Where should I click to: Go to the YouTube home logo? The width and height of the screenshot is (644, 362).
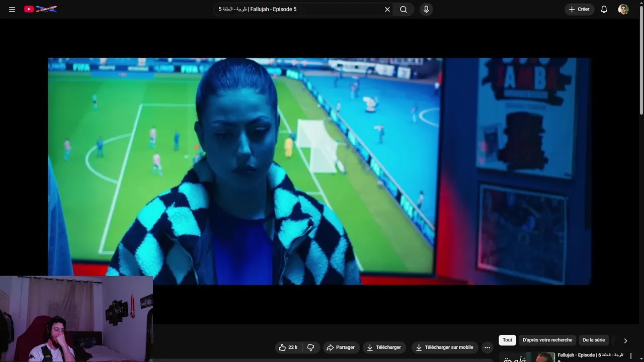(x=40, y=9)
